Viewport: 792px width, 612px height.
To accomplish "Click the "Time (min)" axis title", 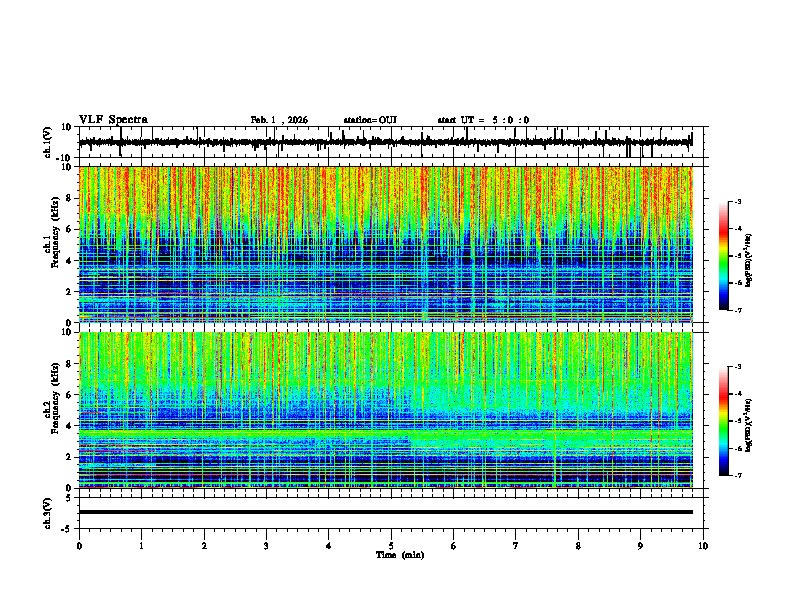I will (x=400, y=555).
